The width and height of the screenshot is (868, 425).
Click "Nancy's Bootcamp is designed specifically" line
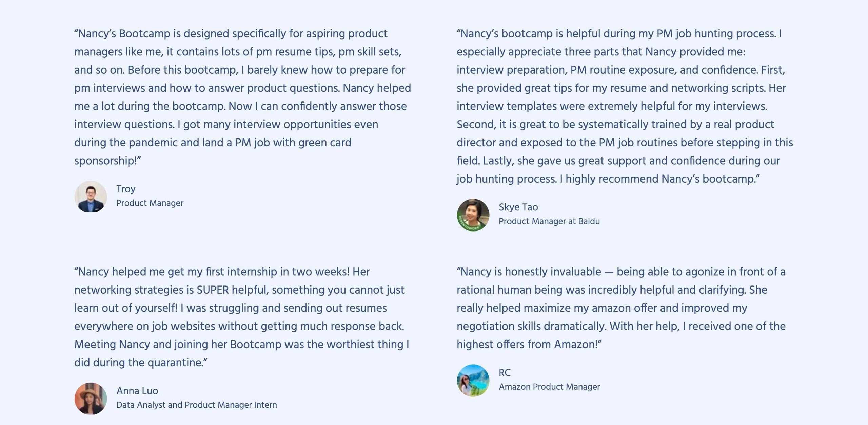click(231, 34)
